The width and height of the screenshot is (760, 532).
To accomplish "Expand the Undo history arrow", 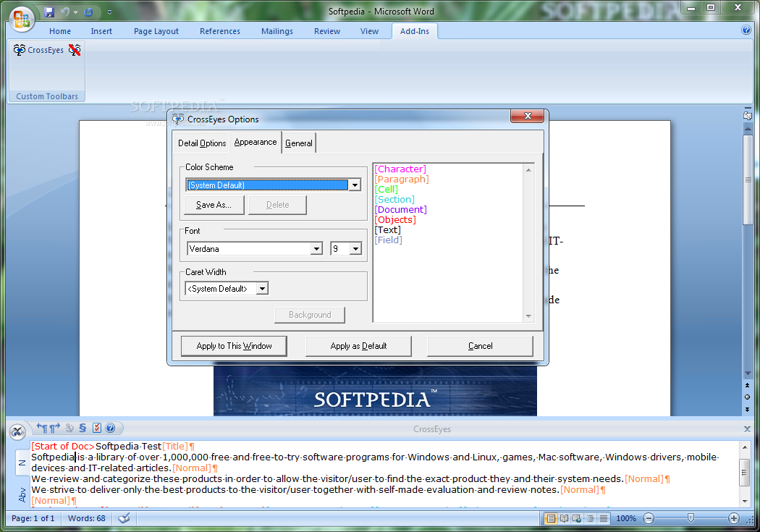I will point(75,12).
